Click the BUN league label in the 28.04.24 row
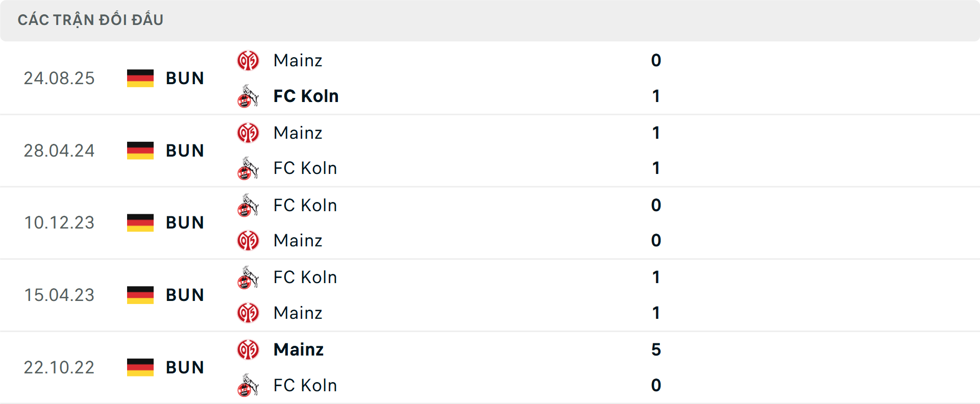This screenshot has height=404, width=980. (x=185, y=150)
